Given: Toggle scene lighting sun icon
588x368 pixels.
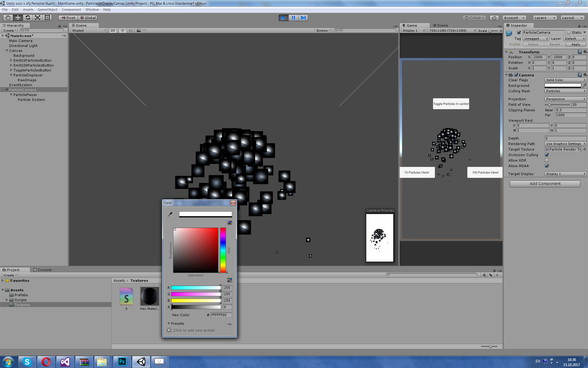Looking at the screenshot, I should [123, 30].
